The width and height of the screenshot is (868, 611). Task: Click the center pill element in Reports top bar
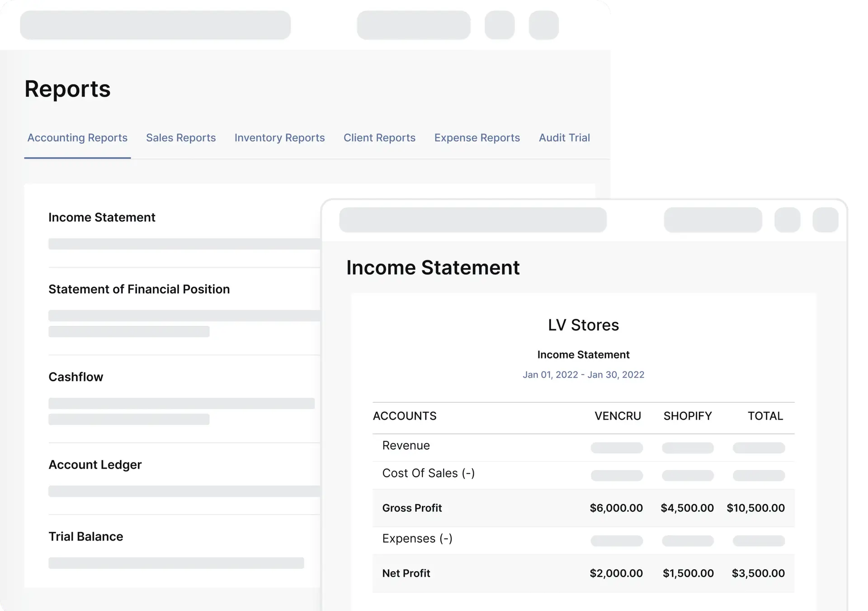pyautogui.click(x=414, y=25)
